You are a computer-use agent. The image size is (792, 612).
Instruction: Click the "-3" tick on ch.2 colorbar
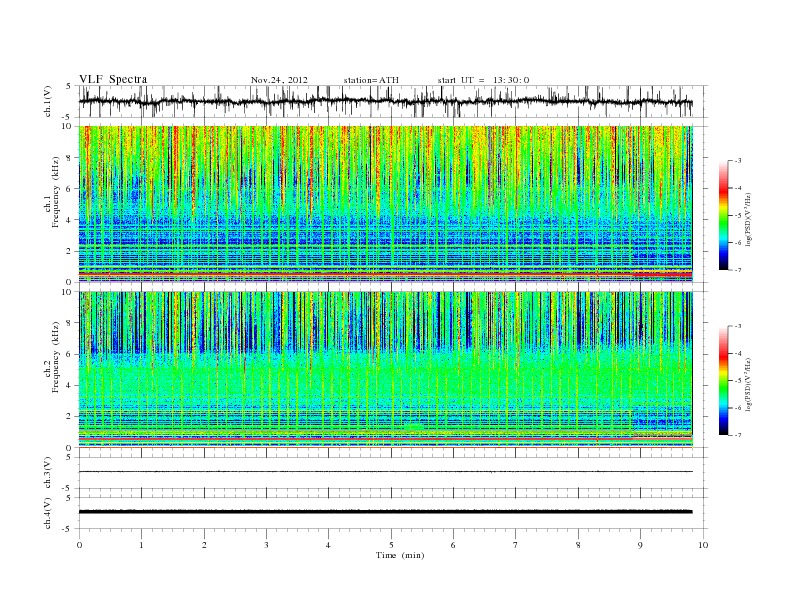[x=738, y=326]
